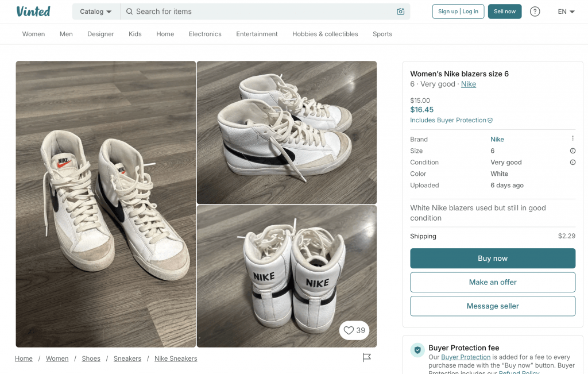This screenshot has height=374, width=588.
Task: Click the Buy now button
Action: click(x=492, y=258)
